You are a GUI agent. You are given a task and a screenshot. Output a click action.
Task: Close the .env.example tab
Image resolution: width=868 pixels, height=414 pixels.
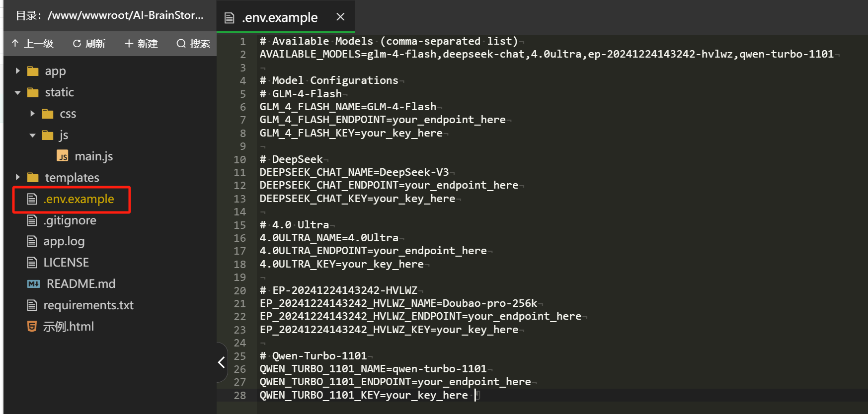coord(340,17)
